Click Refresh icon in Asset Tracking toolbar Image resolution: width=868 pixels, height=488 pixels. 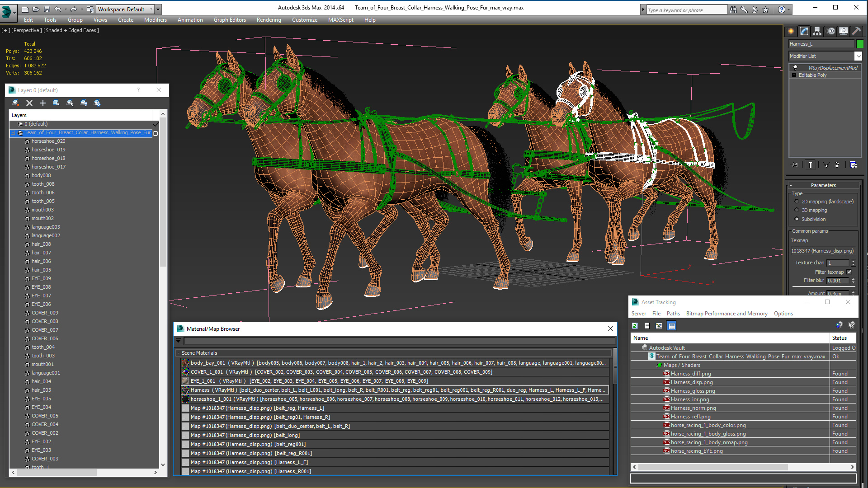[635, 326]
